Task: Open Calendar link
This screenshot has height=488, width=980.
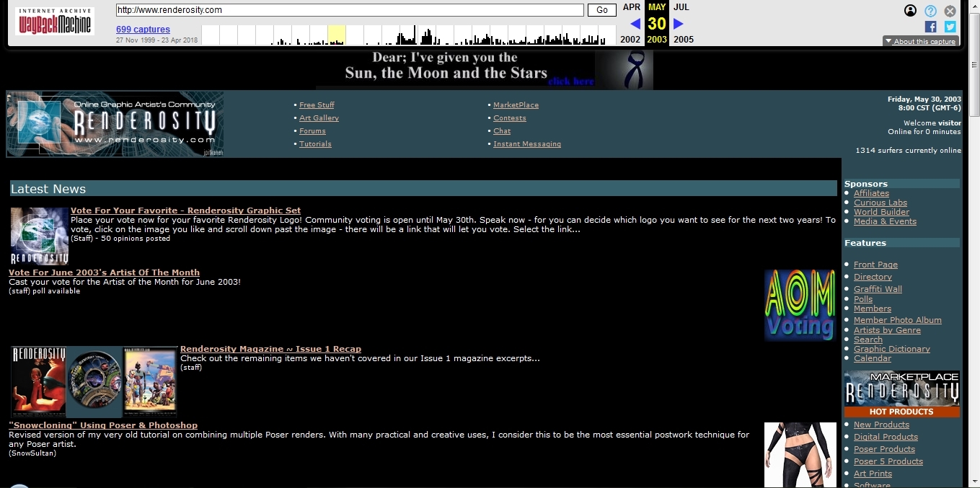Action: [873, 358]
